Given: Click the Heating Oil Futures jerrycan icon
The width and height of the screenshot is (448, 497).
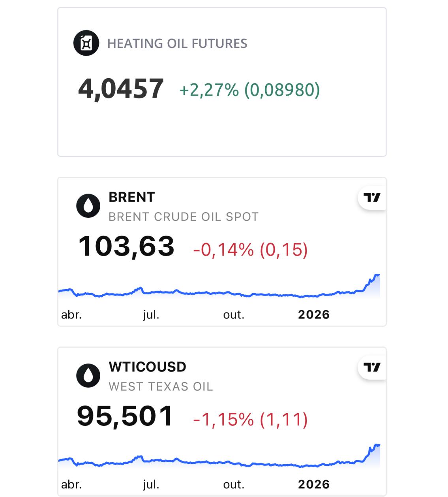Looking at the screenshot, I should [x=86, y=43].
